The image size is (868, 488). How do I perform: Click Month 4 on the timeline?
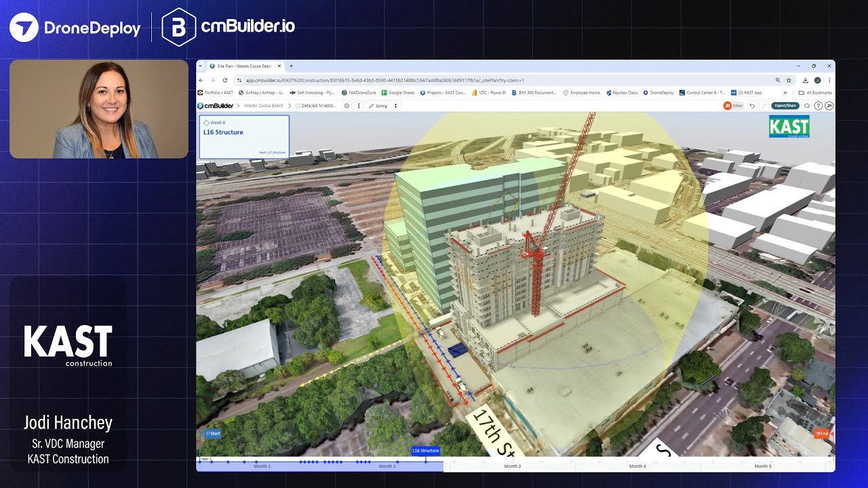(637, 466)
